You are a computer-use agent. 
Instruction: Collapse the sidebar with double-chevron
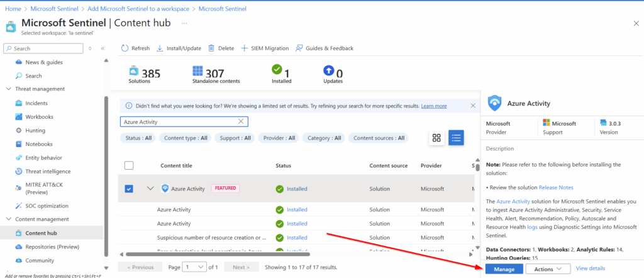[x=103, y=48]
